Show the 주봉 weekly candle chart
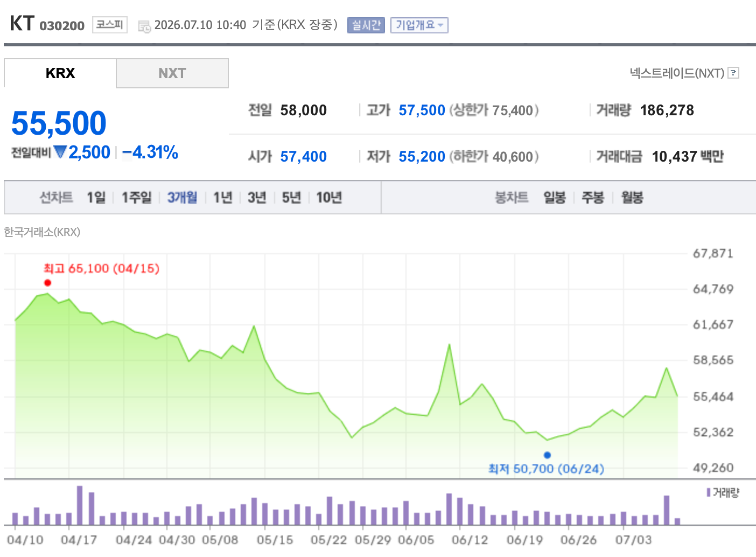 click(x=593, y=198)
